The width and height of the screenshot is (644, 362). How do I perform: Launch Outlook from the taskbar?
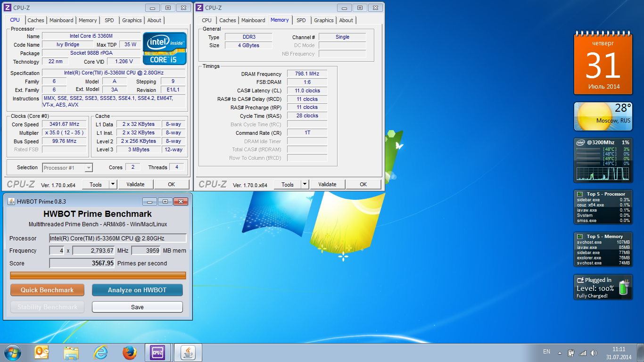(41, 353)
